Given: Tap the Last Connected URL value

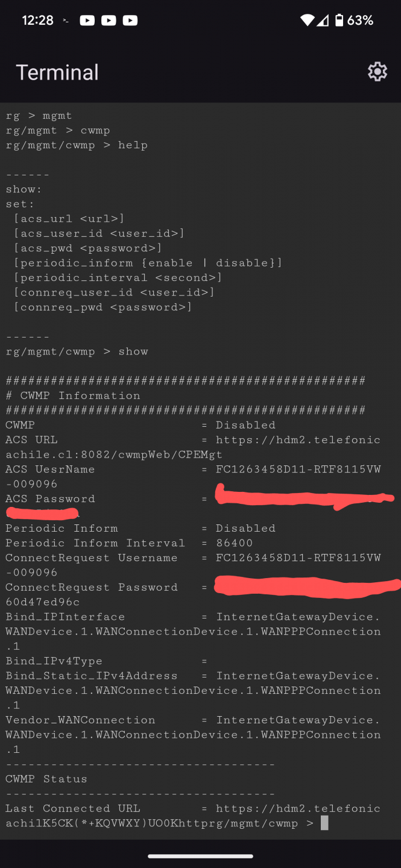Looking at the screenshot, I should (298, 808).
